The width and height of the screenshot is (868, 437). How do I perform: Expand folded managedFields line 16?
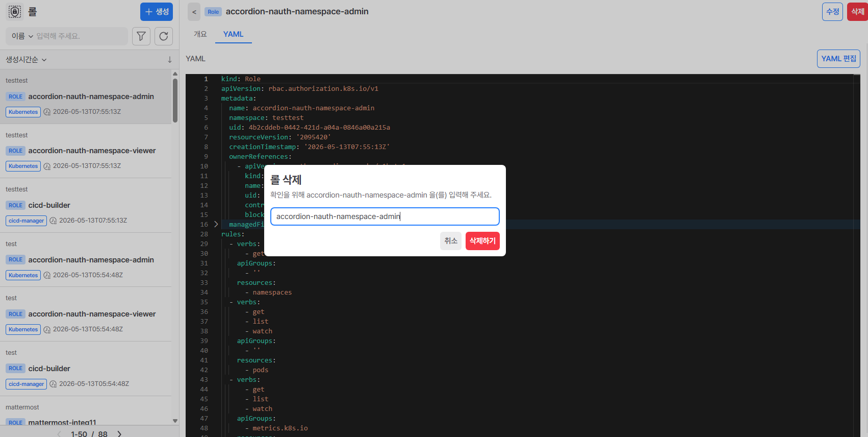[216, 225]
